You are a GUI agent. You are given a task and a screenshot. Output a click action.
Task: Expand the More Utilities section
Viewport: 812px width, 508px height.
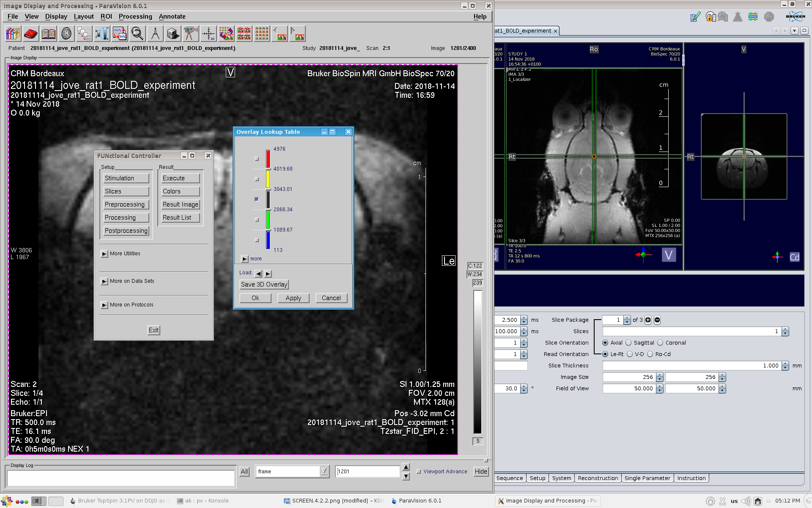coord(104,254)
